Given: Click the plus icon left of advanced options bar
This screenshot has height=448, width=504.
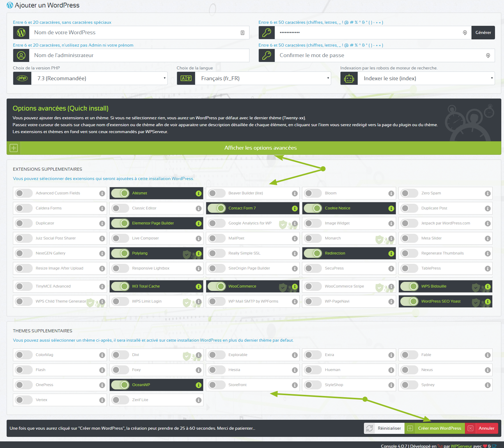Looking at the screenshot, I should tap(14, 148).
